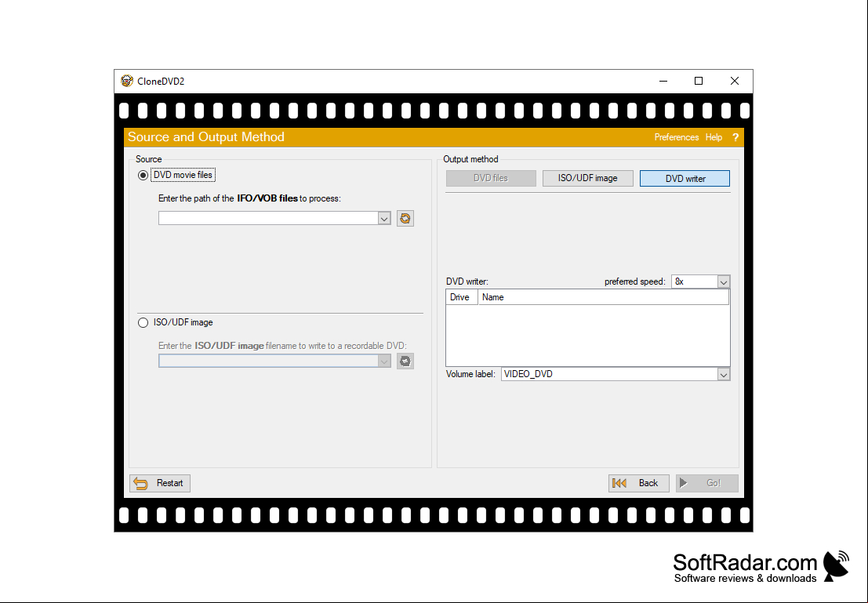Choose the ISO/UDF image output method
The width and height of the screenshot is (868, 603).
(588, 178)
